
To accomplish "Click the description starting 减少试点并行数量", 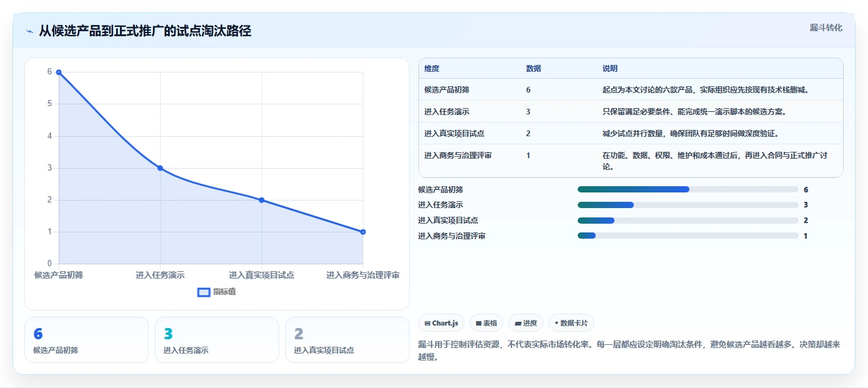I will (691, 134).
